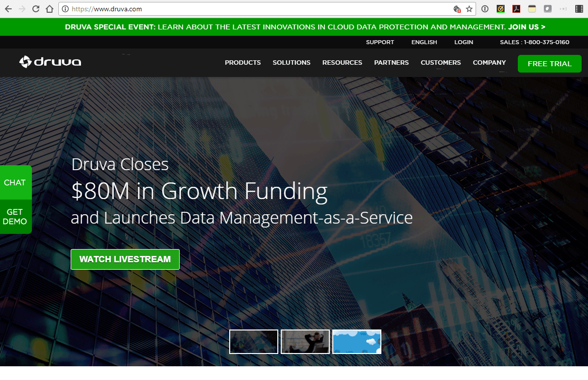
Task: Open the Adobe Acrobat extension
Action: 516,8
